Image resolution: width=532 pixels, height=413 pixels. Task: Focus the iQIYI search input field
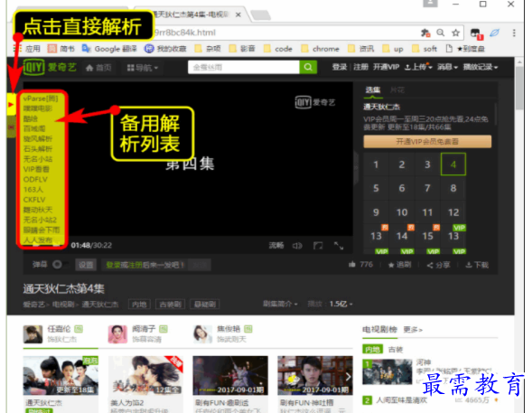click(244, 67)
